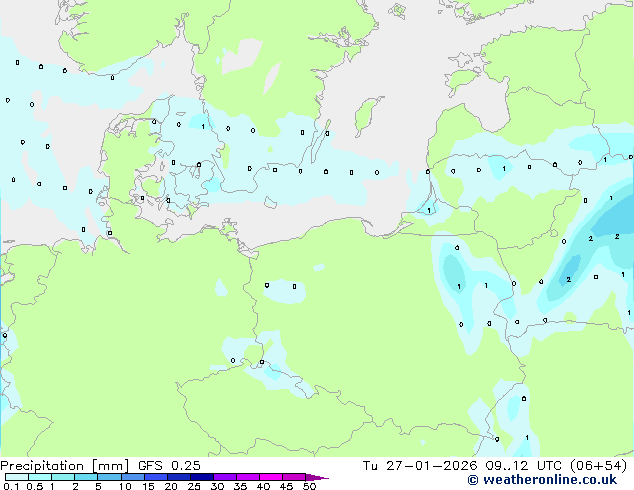Click the legend label '20'
The width and height of the screenshot is (634, 490).
pyautogui.click(x=171, y=486)
